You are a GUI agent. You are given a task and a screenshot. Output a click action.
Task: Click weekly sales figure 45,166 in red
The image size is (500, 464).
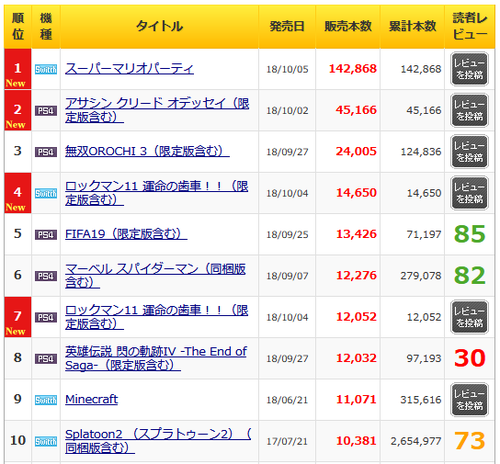(356, 110)
